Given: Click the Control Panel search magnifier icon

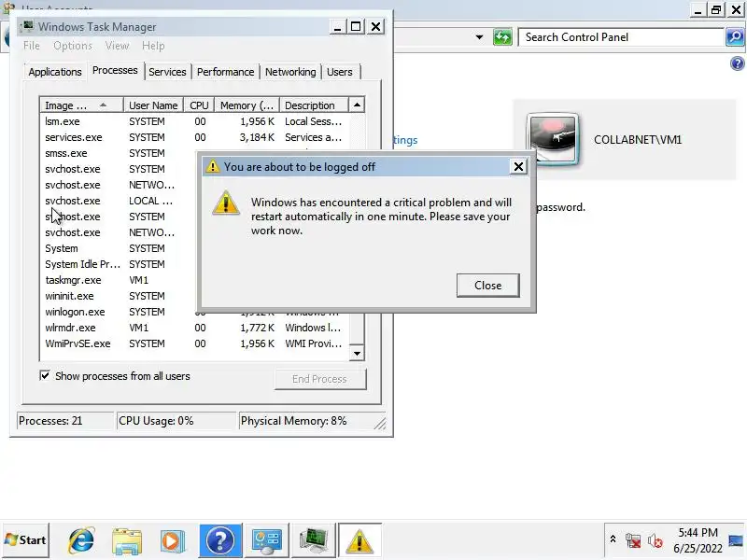Looking at the screenshot, I should [735, 36].
